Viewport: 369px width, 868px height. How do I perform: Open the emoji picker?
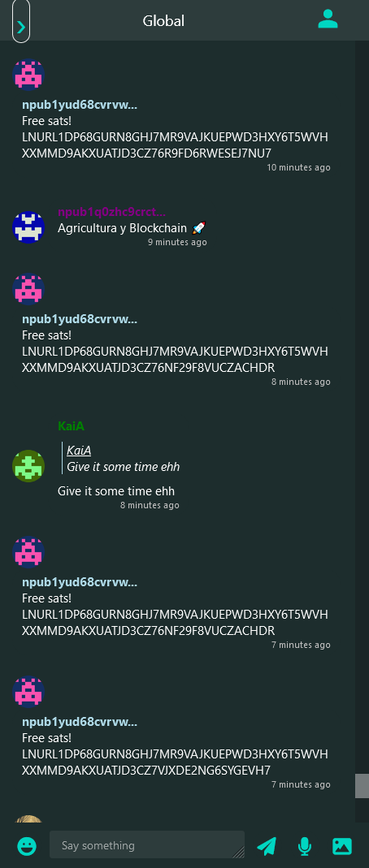coord(27,845)
